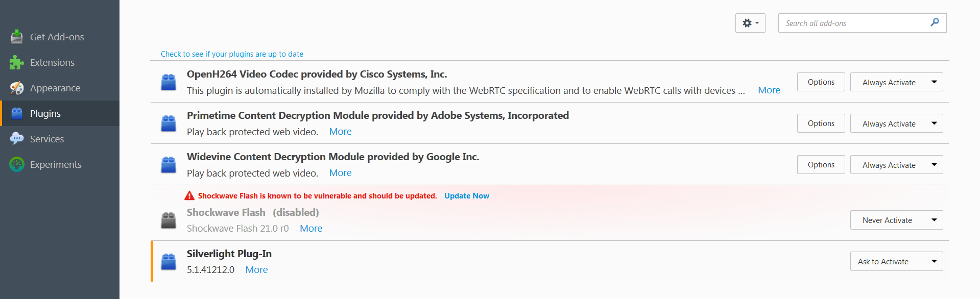Viewport: 980px width, 299px height.
Task: Click Update Now link for Shockwave Flash
Action: [x=466, y=196]
